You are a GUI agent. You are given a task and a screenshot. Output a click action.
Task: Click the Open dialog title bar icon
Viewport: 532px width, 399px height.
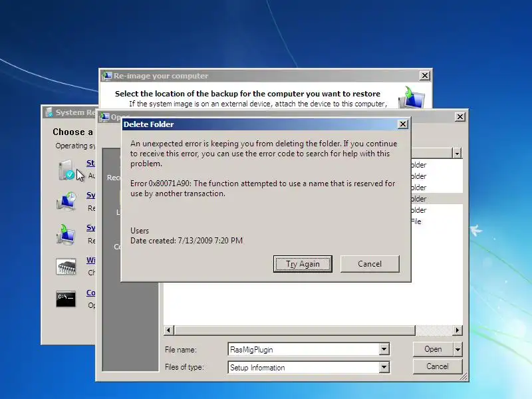click(x=104, y=117)
